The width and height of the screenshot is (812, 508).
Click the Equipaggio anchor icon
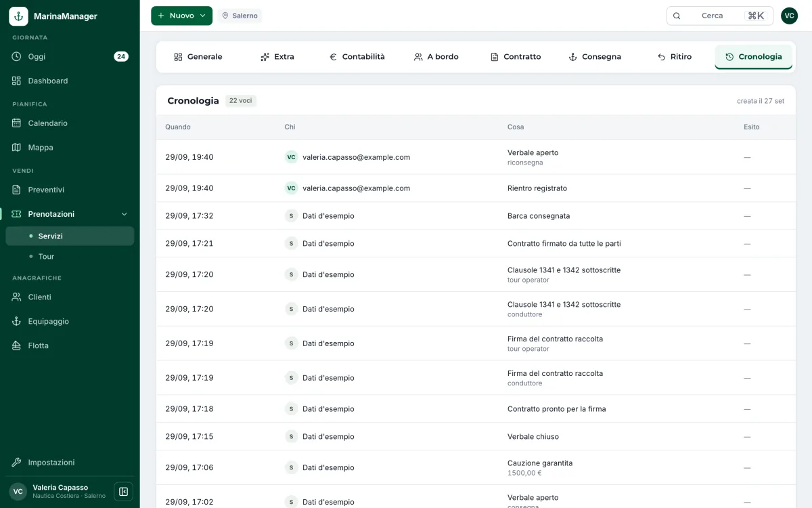coord(17,322)
